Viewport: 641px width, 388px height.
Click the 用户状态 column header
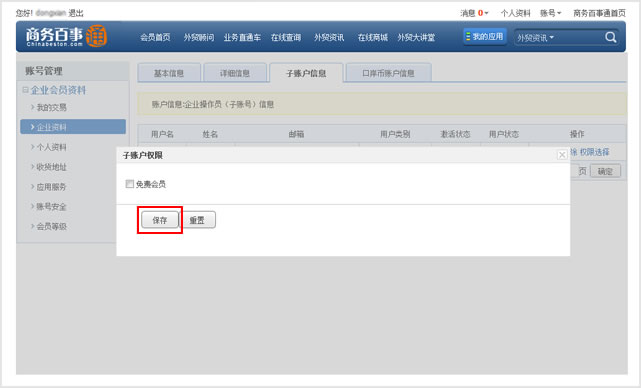point(504,134)
